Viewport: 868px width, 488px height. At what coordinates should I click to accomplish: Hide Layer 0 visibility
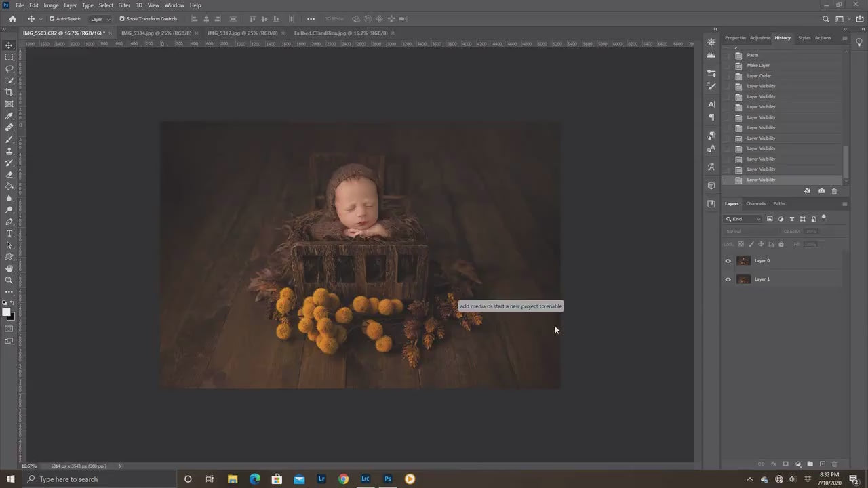(x=728, y=260)
